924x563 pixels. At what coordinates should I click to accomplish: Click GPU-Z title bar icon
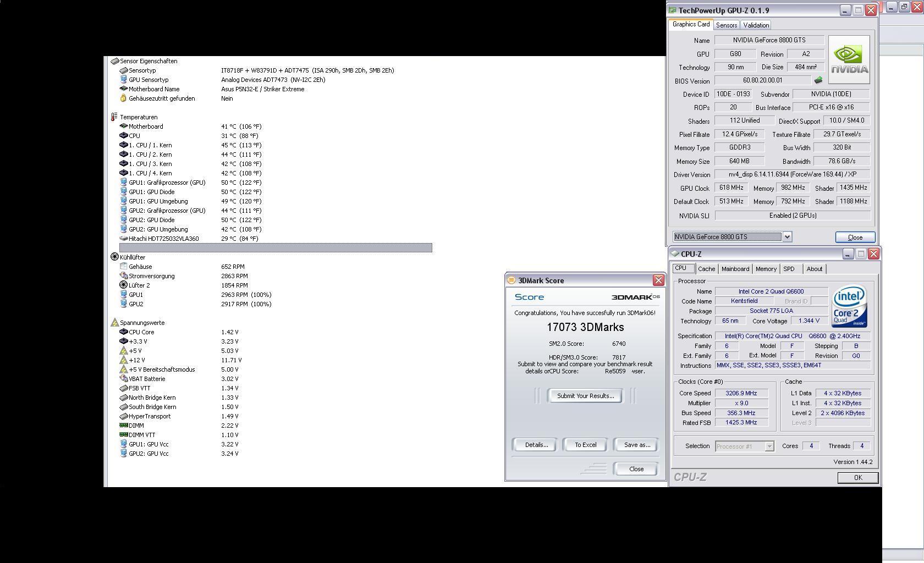tap(672, 10)
